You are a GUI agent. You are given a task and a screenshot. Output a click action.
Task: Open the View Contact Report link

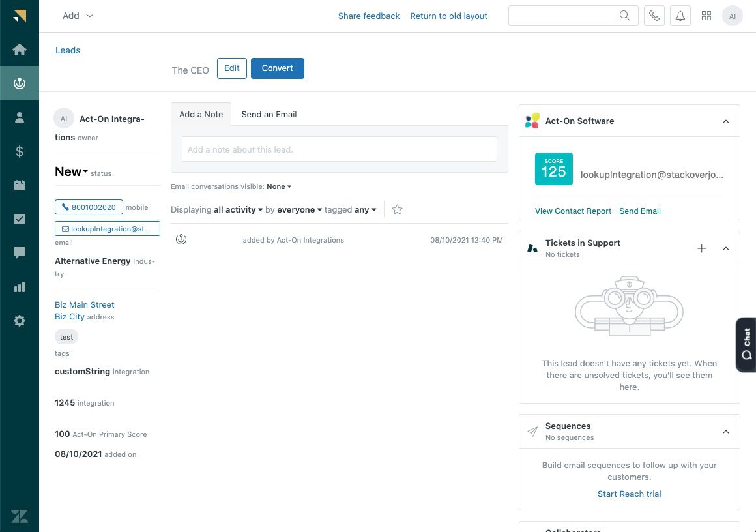pos(573,211)
